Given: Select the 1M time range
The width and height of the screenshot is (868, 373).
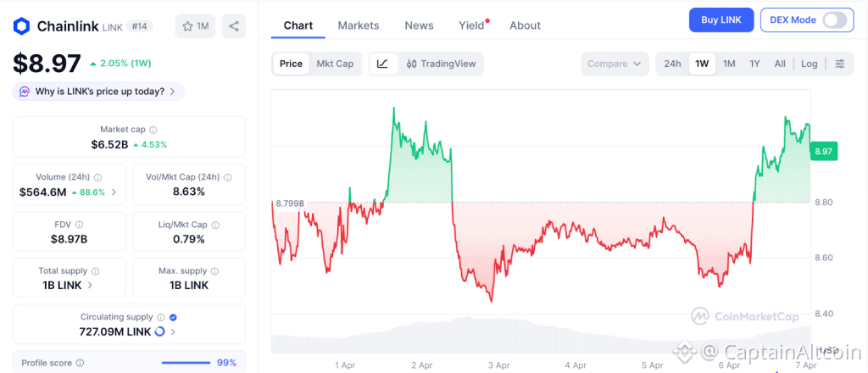Looking at the screenshot, I should click(x=728, y=64).
